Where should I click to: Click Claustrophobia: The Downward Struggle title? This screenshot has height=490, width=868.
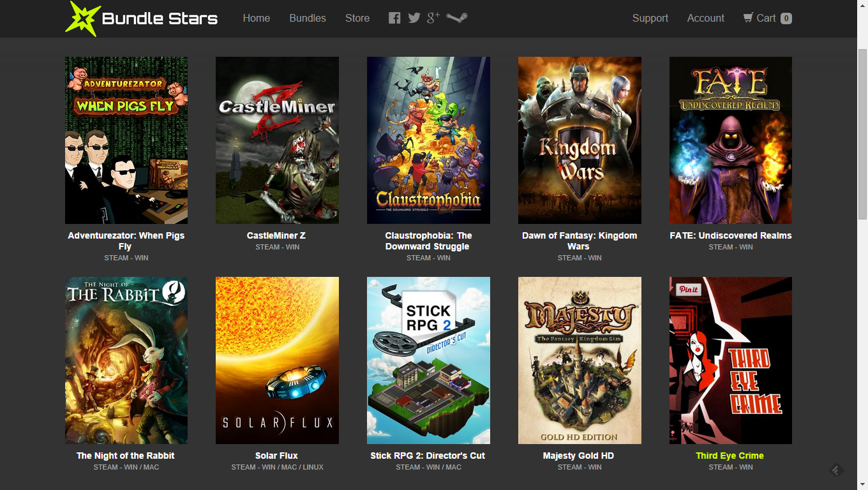coord(428,241)
